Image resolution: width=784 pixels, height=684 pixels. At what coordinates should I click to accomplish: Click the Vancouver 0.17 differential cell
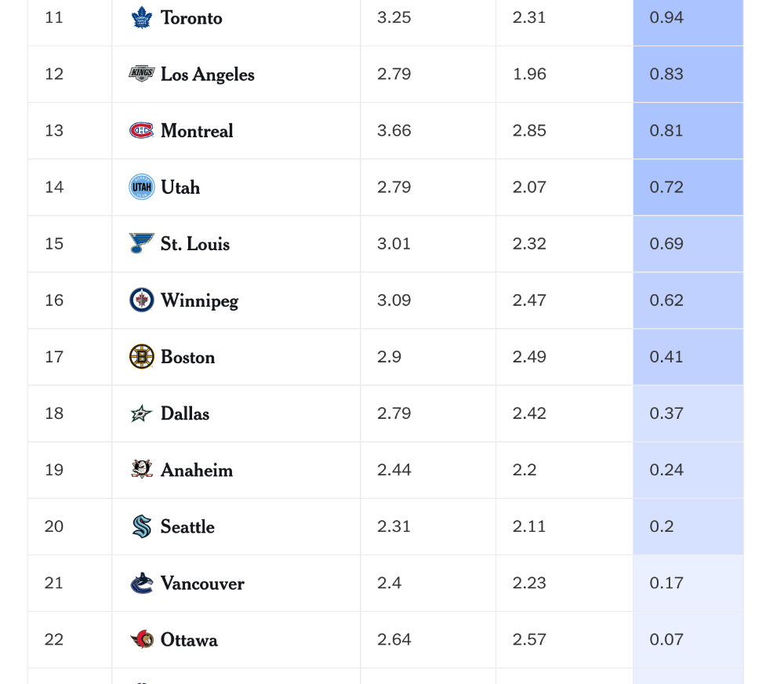pos(688,583)
